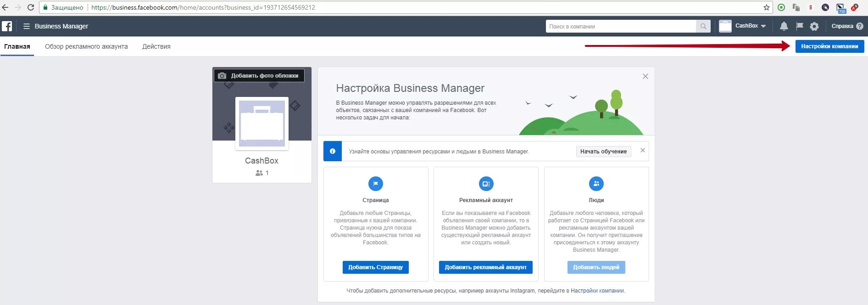Click Начать обучение button
The image size is (868, 305).
[x=603, y=152]
